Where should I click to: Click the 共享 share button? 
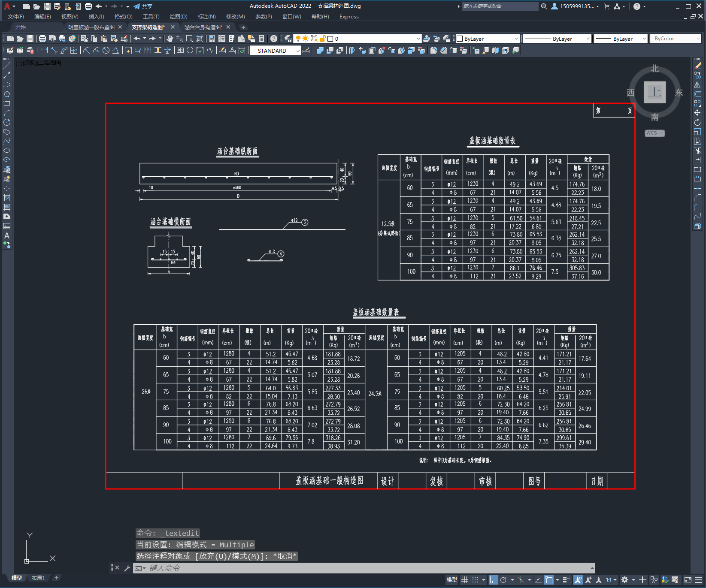[x=143, y=6]
